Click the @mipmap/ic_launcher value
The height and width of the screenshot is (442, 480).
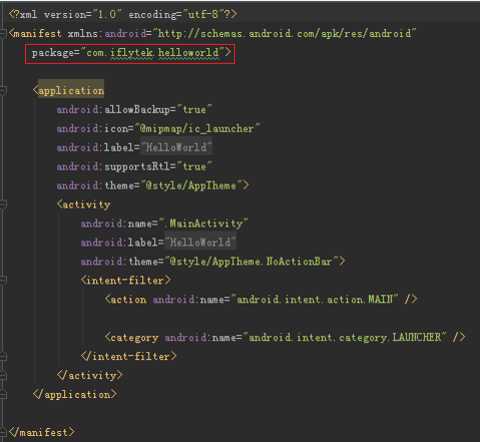pyautogui.click(x=197, y=128)
